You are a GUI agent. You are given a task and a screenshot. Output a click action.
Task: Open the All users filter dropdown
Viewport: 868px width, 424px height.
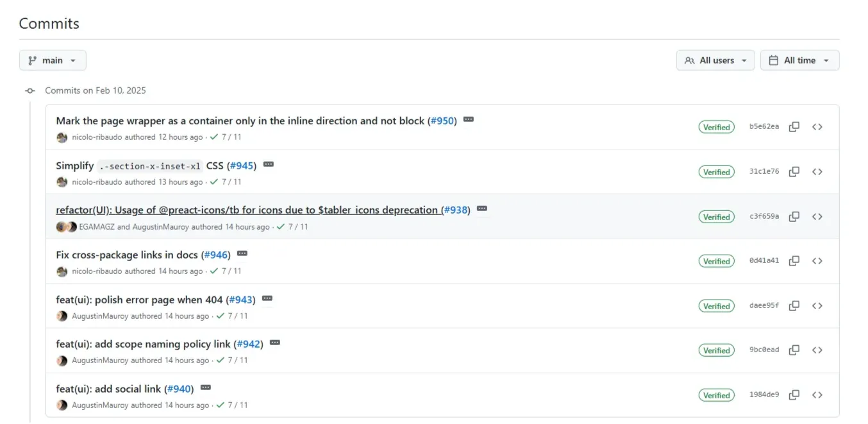point(715,60)
